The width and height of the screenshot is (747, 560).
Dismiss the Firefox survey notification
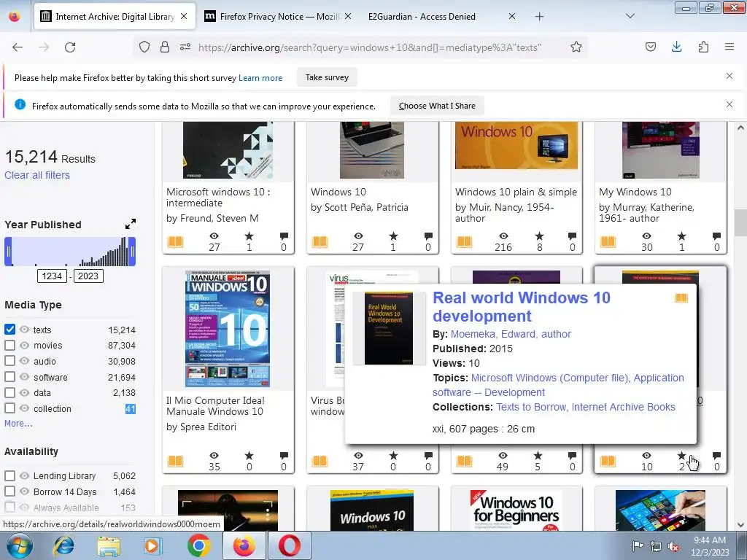coord(729,76)
